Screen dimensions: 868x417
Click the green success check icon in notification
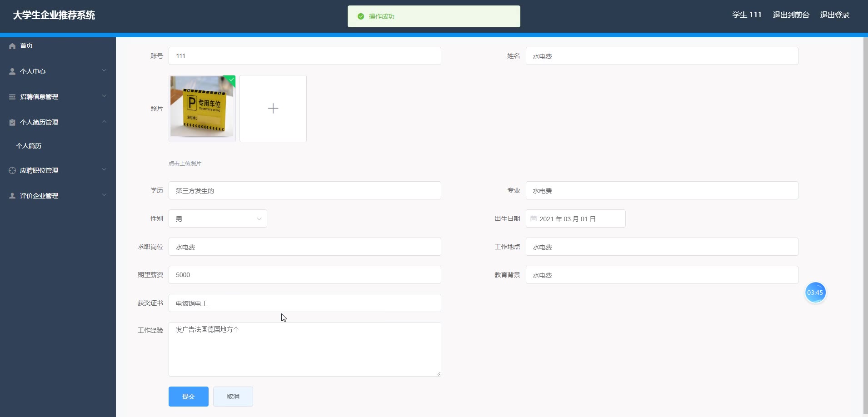coord(361,16)
